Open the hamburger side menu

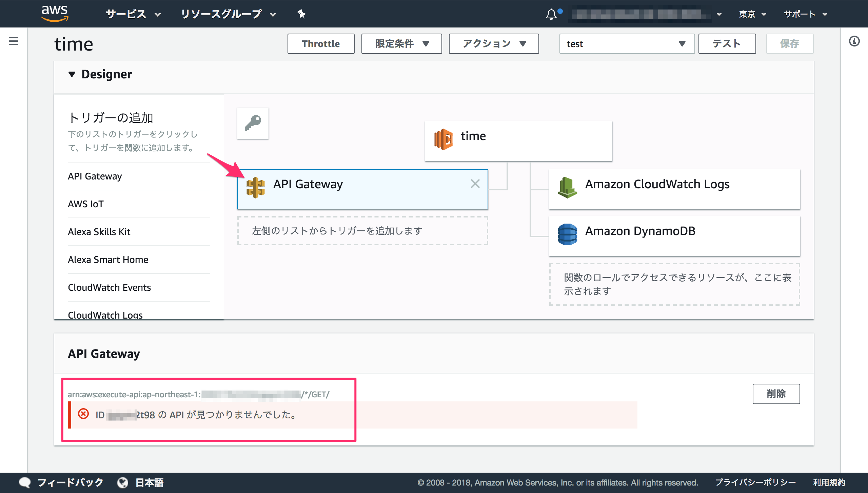click(x=14, y=41)
